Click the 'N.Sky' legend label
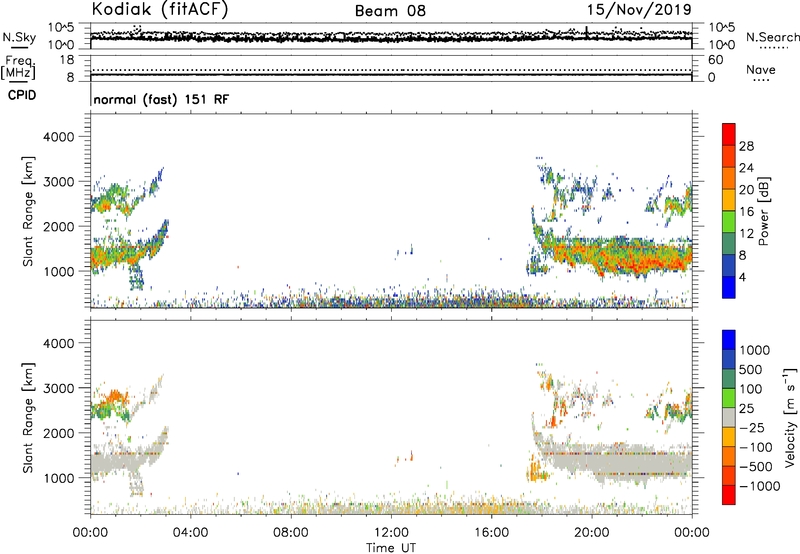Viewport: 800px width, 554px height. tap(19, 37)
